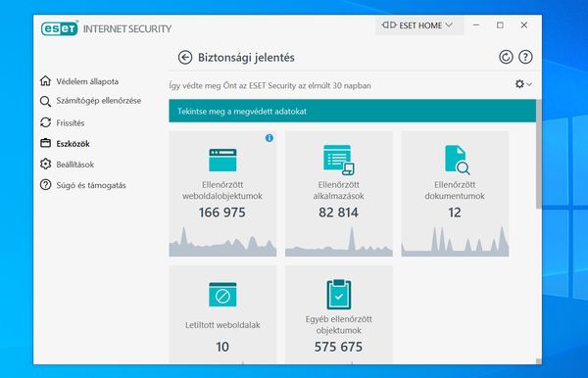Click the browser window icon on Ellenőrzött weboldalobjektumok
Viewport: 588px width, 378px height.
click(222, 160)
